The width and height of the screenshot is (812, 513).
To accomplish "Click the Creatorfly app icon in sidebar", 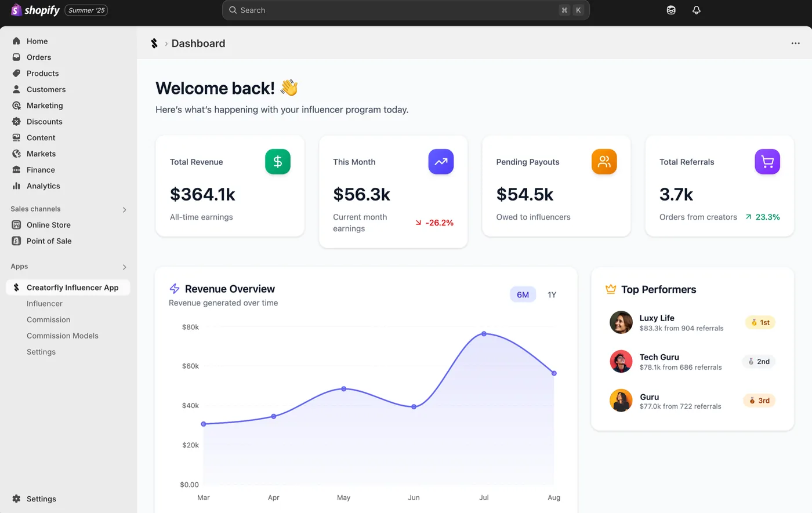I will [16, 288].
